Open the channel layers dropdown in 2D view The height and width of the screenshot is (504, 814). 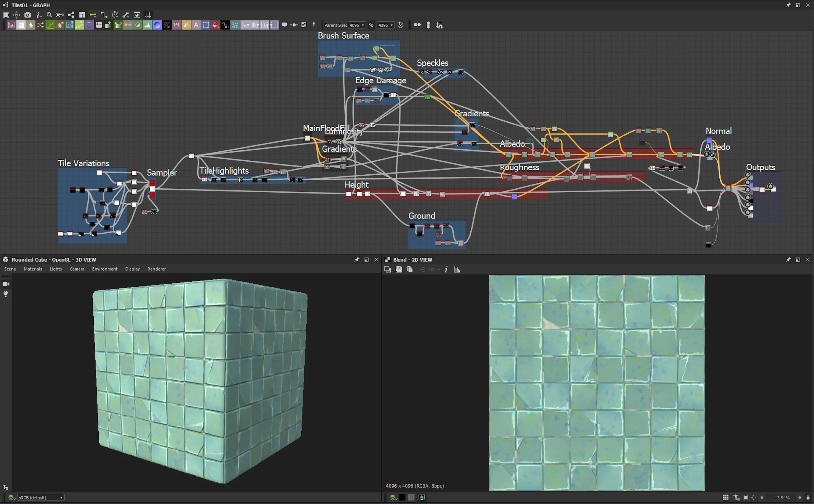(393, 497)
